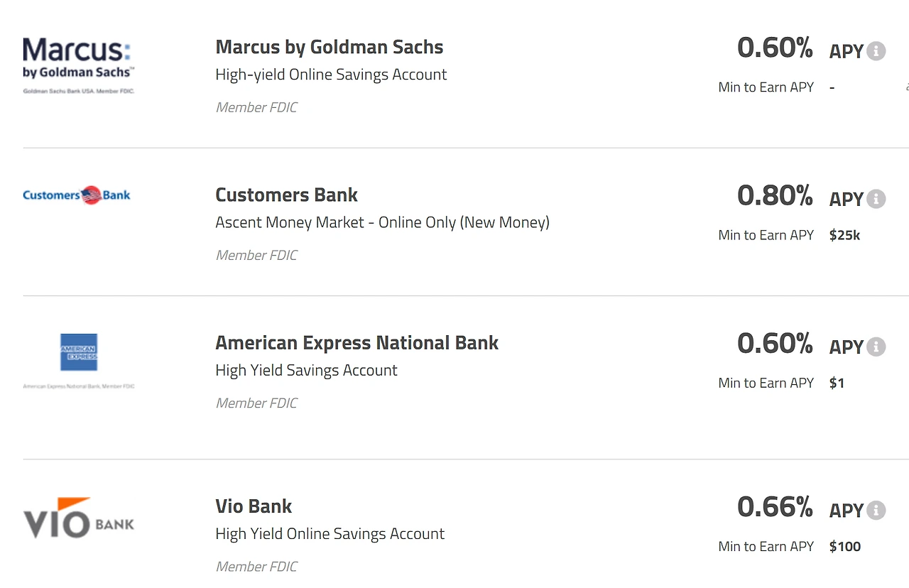This screenshot has width=909, height=588.
Task: Click Member FDIC under Marcus by Goldman Sachs
Action: coord(256,107)
